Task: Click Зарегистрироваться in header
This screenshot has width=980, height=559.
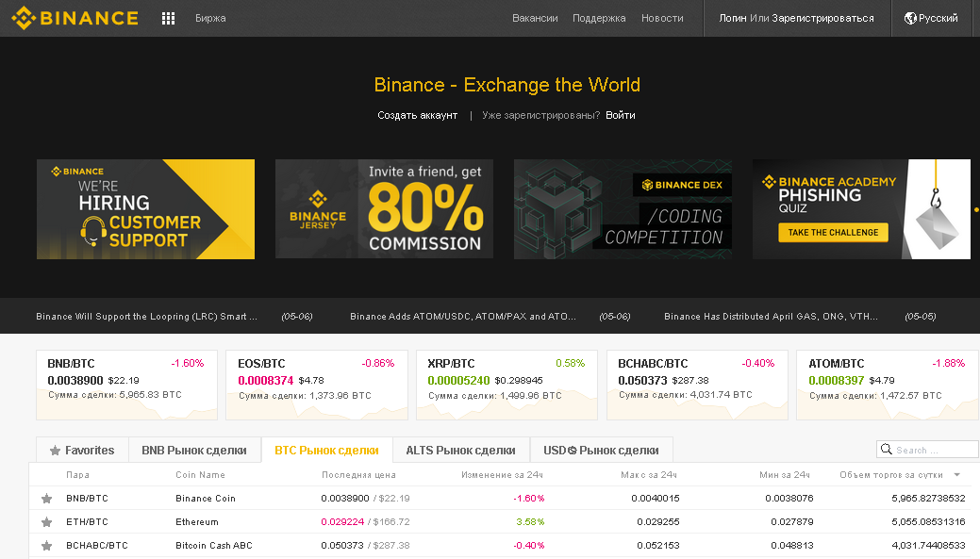Action: (822, 18)
